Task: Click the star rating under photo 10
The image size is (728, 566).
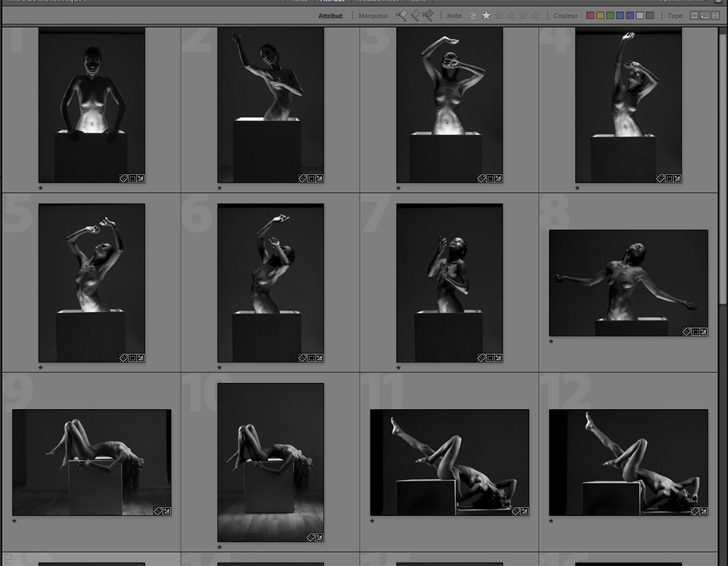Action: 220,548
